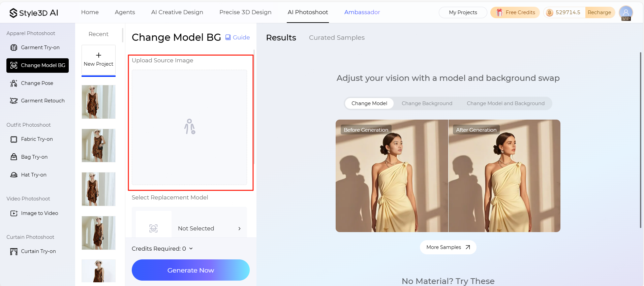Select the Image to Video tool
The width and height of the screenshot is (644, 286).
39,213
